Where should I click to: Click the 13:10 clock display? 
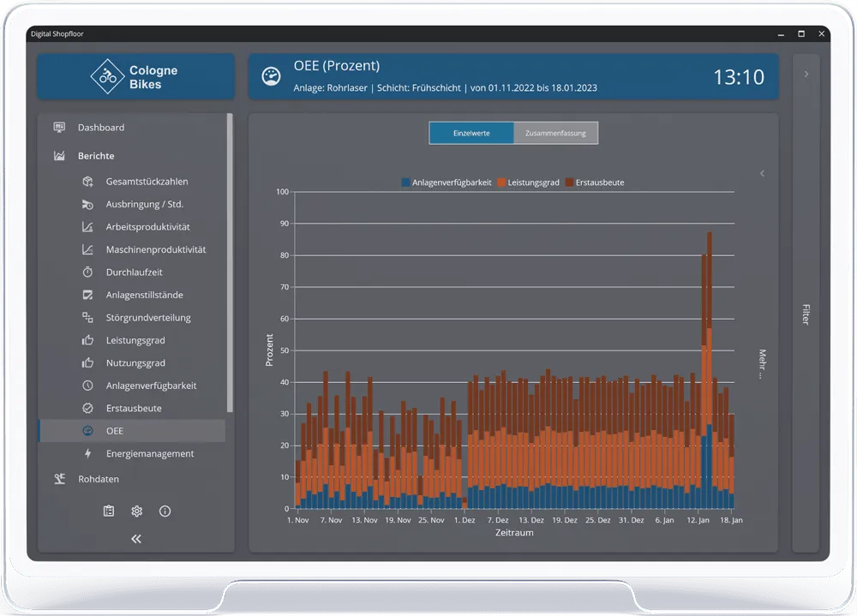739,77
